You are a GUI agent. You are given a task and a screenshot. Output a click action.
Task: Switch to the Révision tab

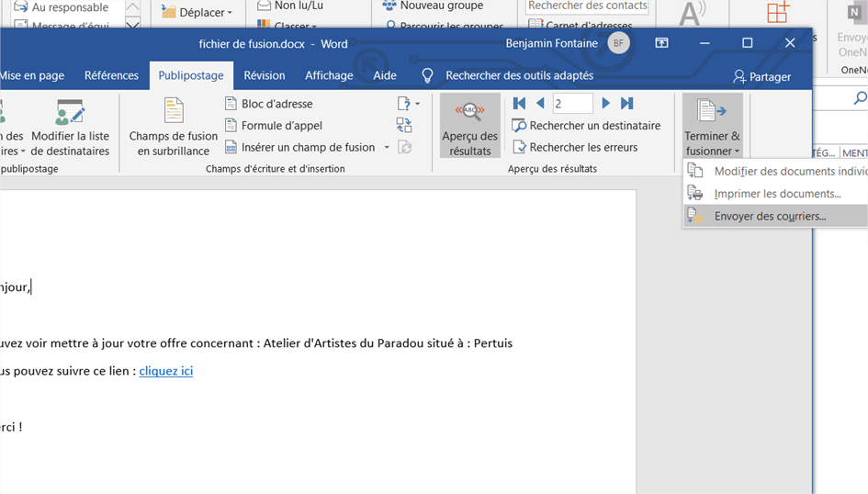pos(264,76)
